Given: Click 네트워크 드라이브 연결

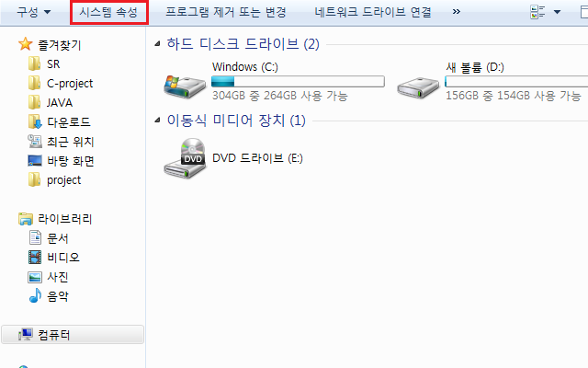Looking at the screenshot, I should tap(373, 12).
